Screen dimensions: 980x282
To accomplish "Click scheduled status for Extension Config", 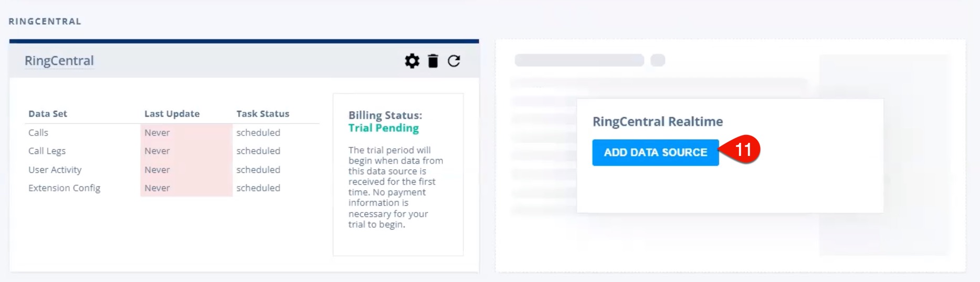I will [258, 188].
